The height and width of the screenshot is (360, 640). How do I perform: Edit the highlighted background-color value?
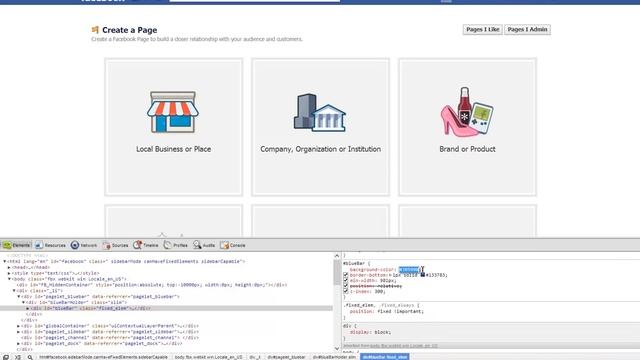coord(409,269)
